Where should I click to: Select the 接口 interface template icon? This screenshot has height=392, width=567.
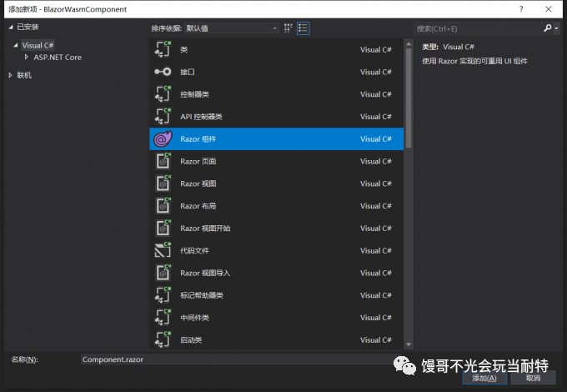[163, 72]
